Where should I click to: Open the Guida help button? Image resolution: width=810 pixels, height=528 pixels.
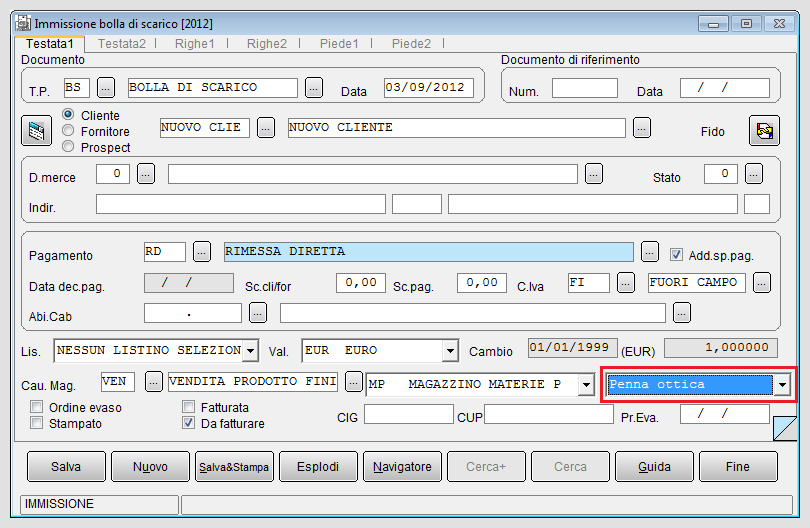[655, 467]
